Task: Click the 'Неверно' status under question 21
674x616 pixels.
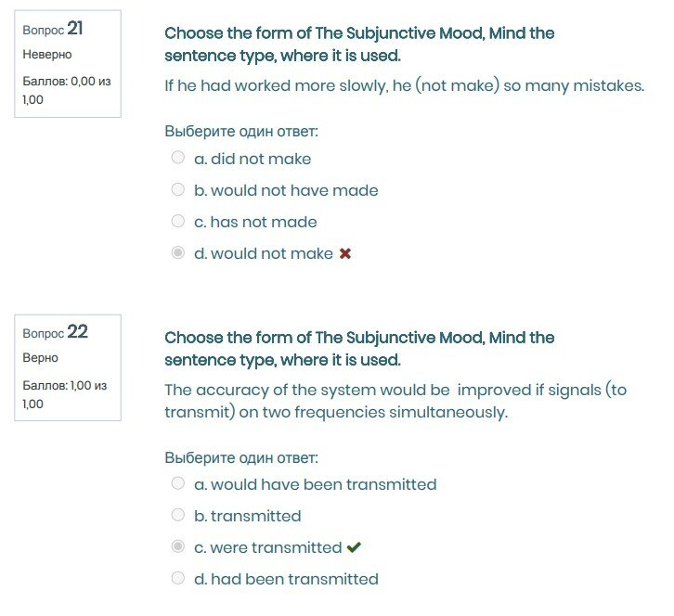Action: 46,54
